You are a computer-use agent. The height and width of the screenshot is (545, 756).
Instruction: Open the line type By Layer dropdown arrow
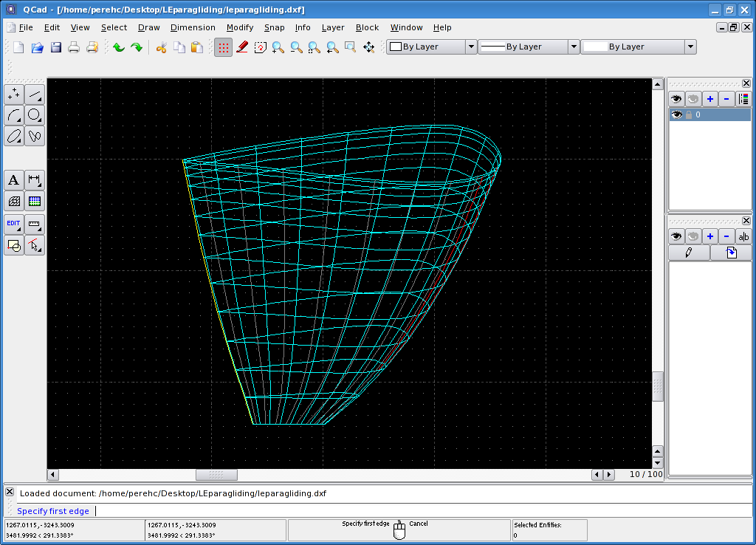coord(690,47)
